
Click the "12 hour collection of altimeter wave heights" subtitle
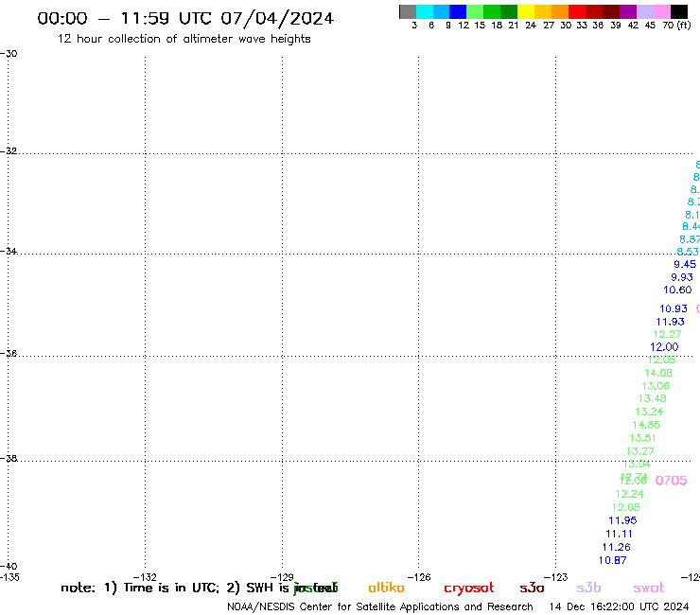(184, 39)
